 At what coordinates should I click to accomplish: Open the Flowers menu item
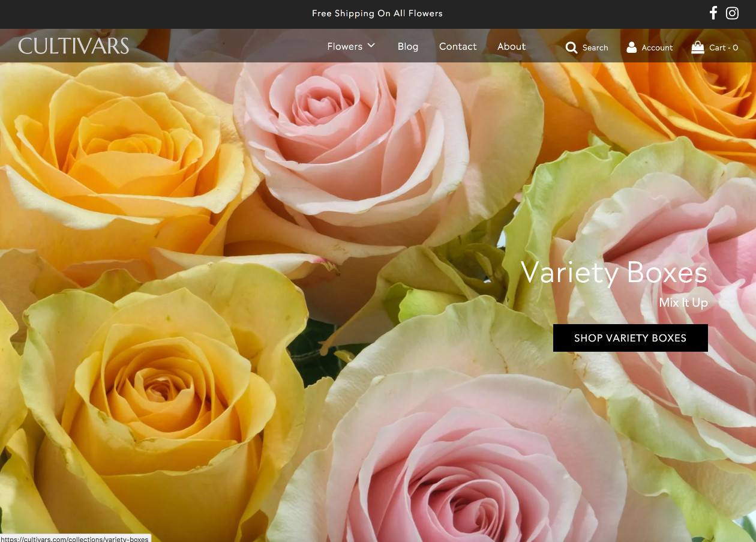[x=344, y=46]
